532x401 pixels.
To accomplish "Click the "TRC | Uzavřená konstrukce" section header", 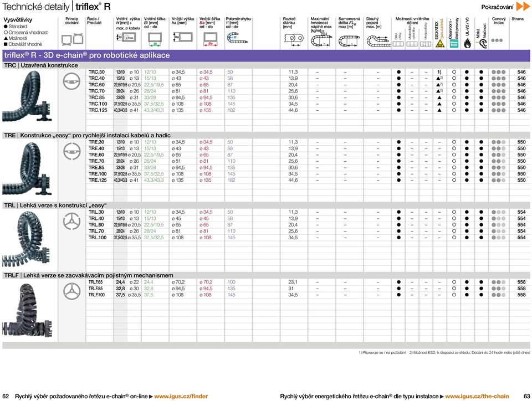I will 266,65.
